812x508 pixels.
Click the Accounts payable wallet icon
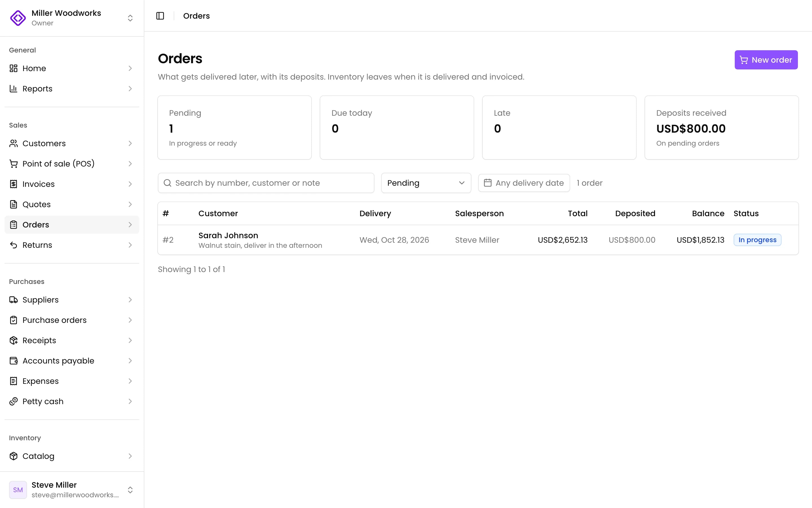(x=14, y=361)
